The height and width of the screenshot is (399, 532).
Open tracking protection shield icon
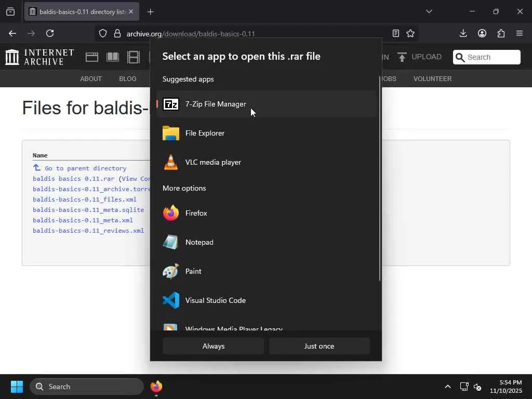point(103,33)
